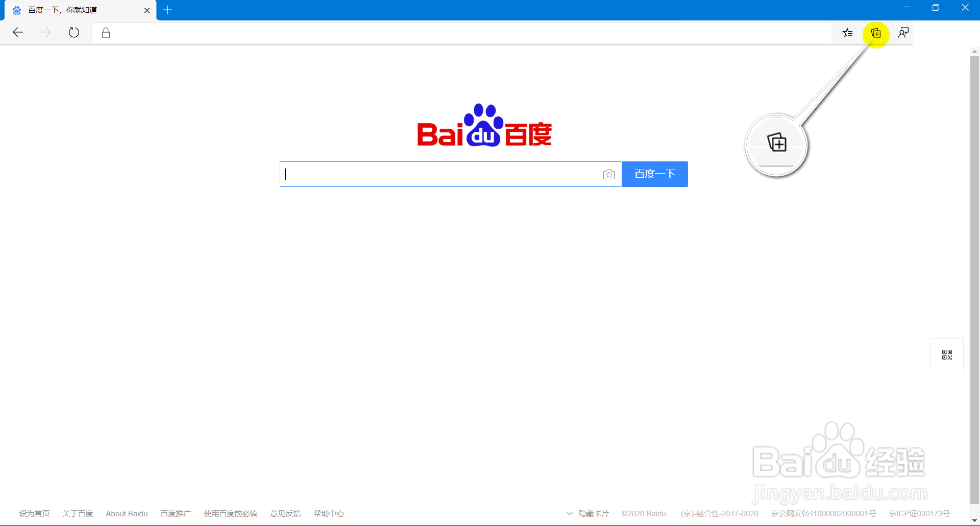
Task: Click the camera image search icon
Action: 609,174
